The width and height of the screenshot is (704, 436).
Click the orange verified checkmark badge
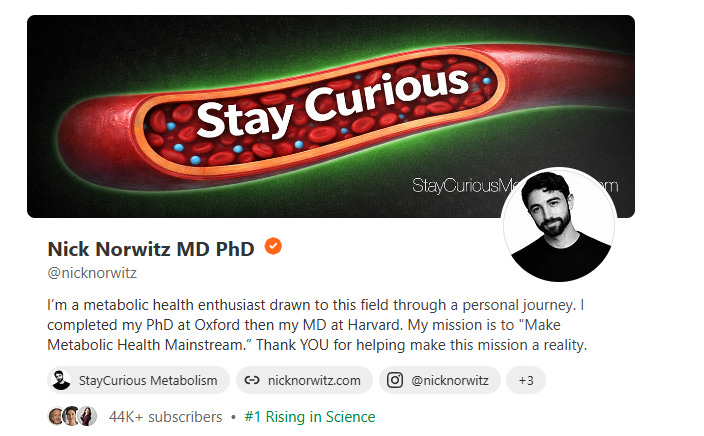click(x=273, y=247)
